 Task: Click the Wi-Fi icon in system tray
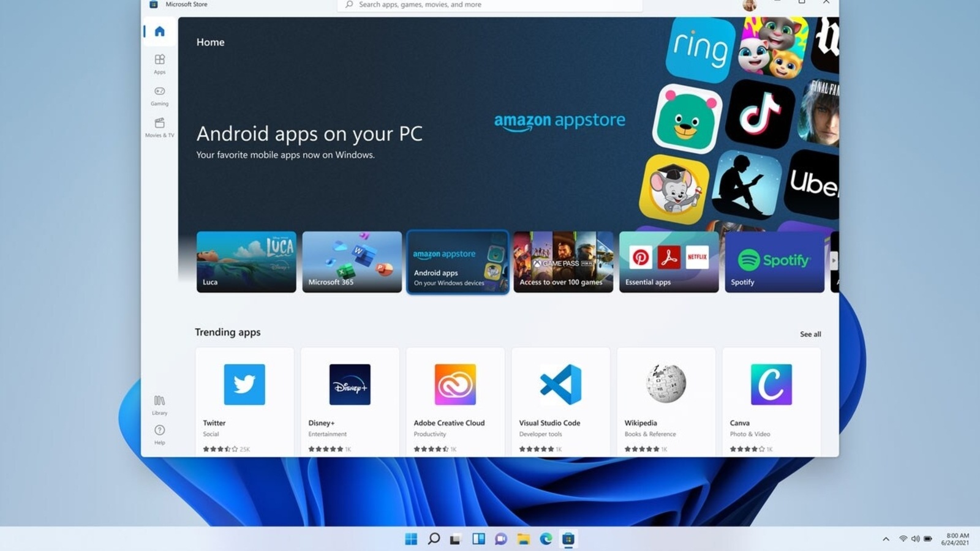click(903, 539)
